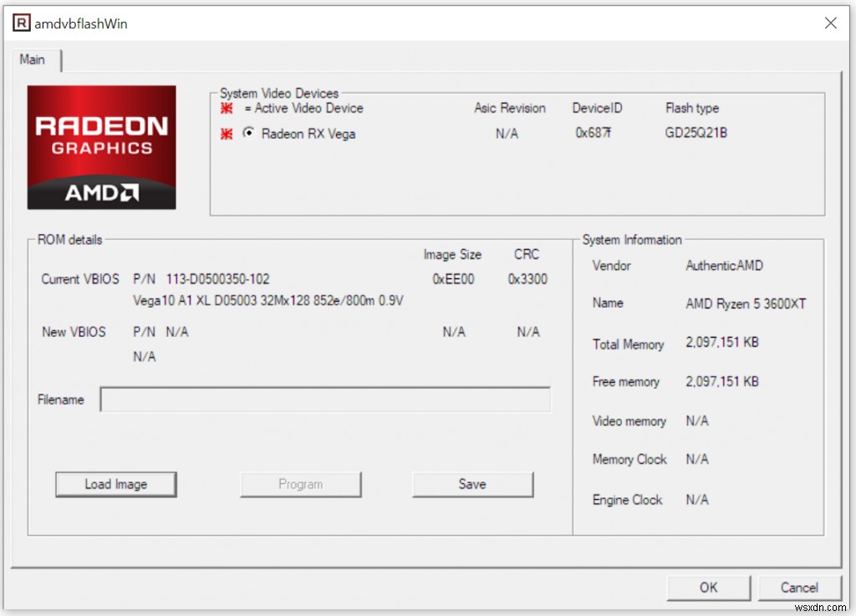Switch to the Main tab
The image size is (856, 616).
tap(33, 59)
